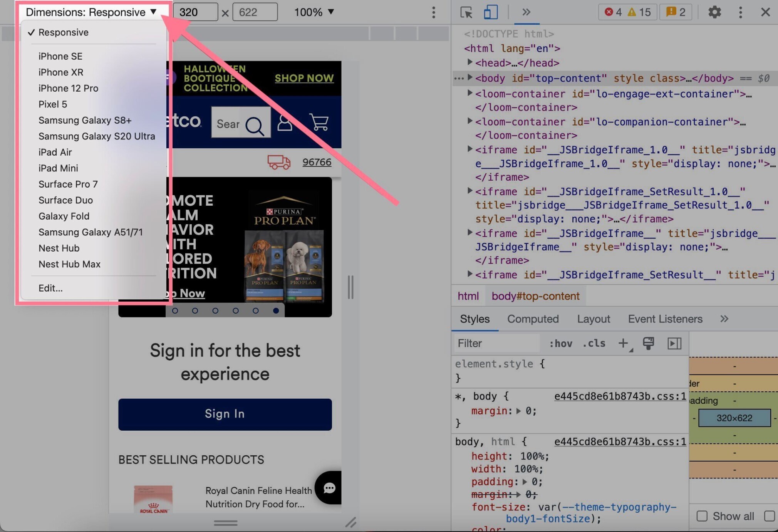778x532 pixels.
Task: Click the viewport bottom resize handle
Action: pos(226,523)
